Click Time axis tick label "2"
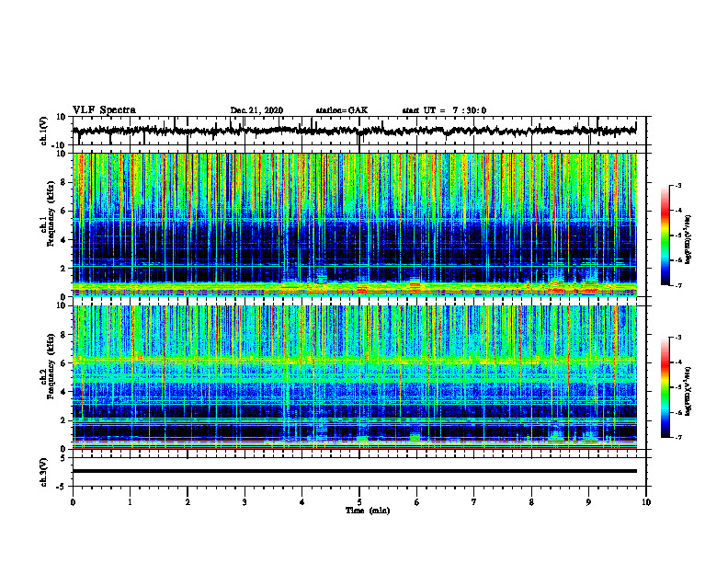This screenshot has width=728, height=563. [188, 502]
